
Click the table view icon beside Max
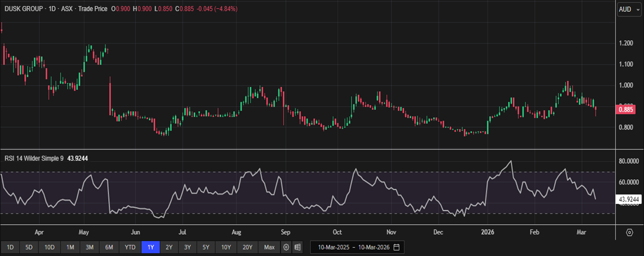pyautogui.click(x=298, y=247)
